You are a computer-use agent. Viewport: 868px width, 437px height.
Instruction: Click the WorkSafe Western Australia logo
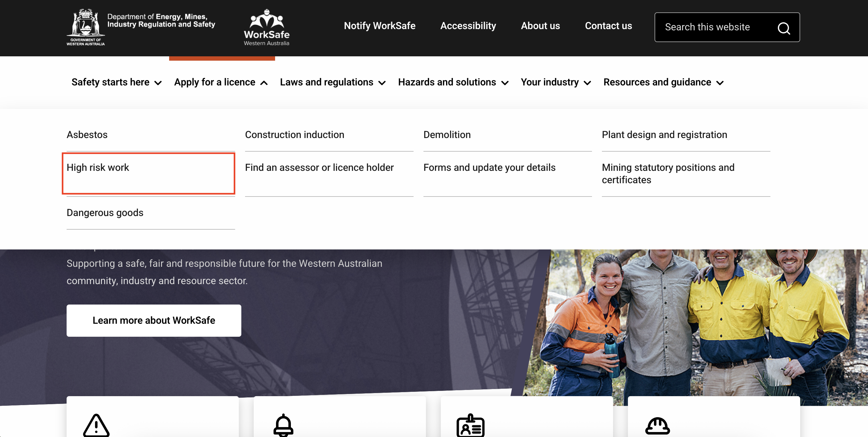[266, 28]
